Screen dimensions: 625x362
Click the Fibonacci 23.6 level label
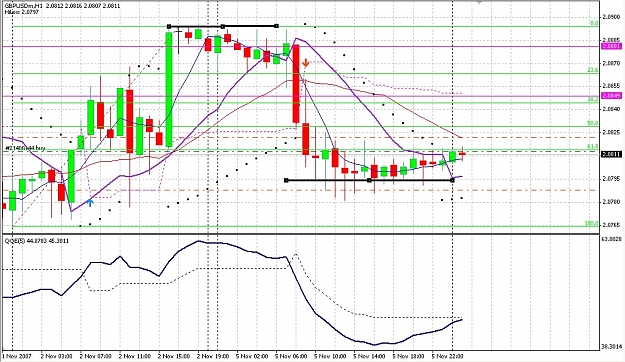click(x=593, y=70)
